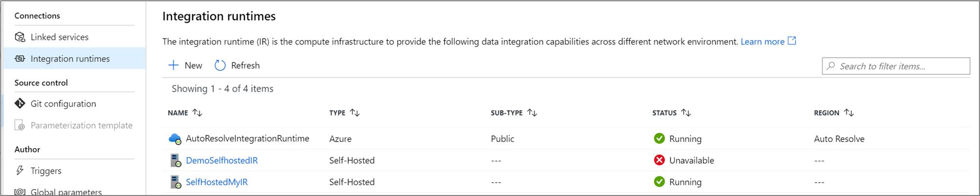Click the Git configuration icon
980x196 pixels.
point(20,104)
